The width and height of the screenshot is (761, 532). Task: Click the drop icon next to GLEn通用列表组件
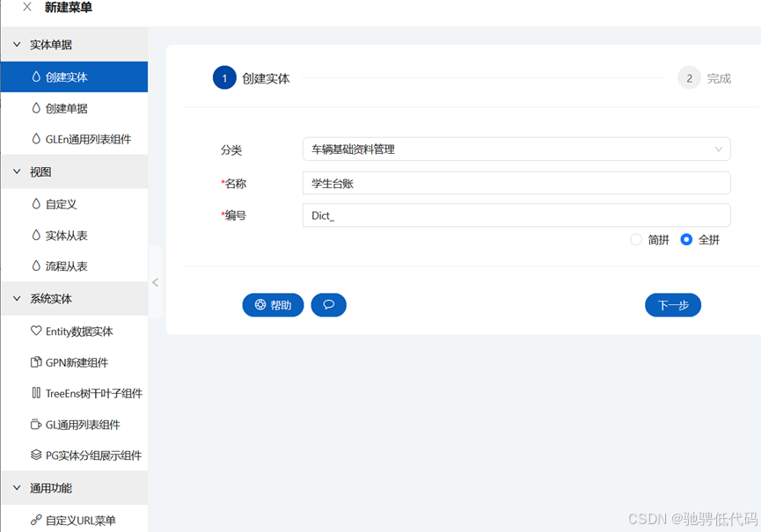pos(36,139)
